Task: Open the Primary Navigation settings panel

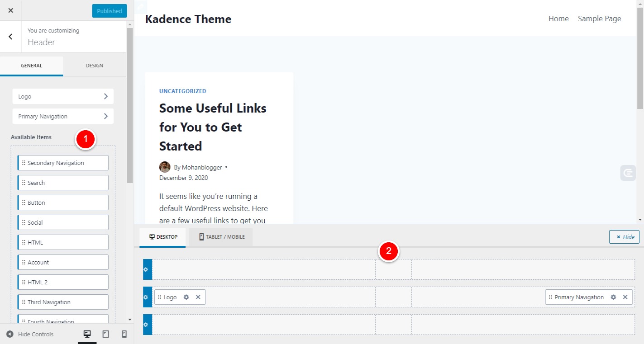Action: pos(63,116)
